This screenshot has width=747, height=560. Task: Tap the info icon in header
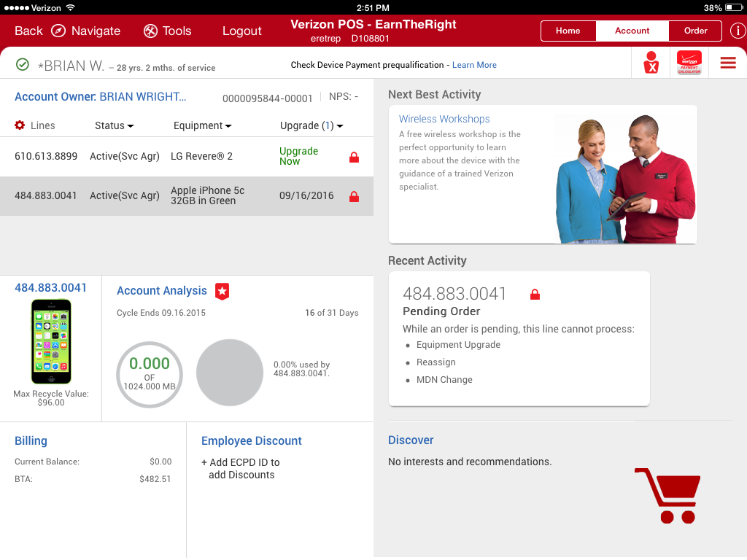738,31
